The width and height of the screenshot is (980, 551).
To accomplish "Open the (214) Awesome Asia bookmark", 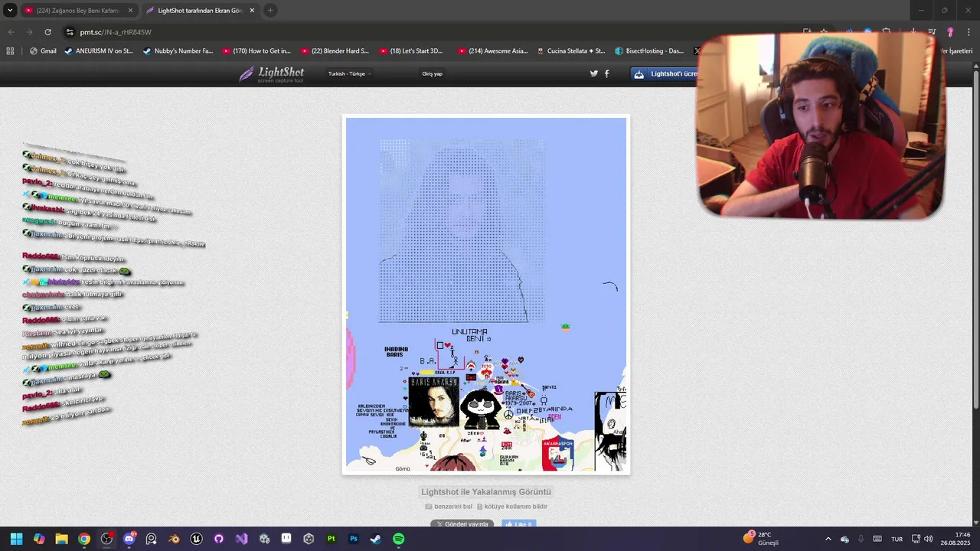I will coord(493,51).
